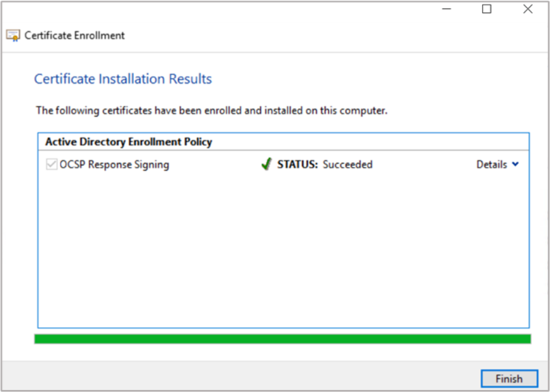Maximize the Certificate Enrollment window

[x=486, y=9]
